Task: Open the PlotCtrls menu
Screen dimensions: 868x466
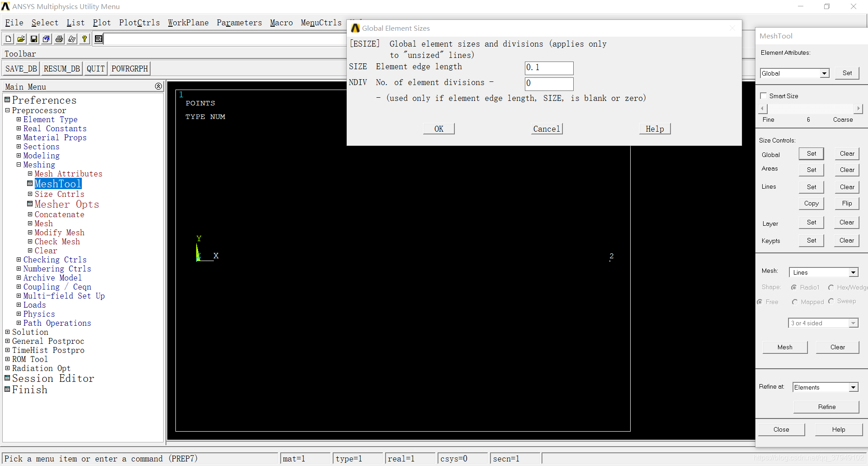Action: click(x=139, y=23)
